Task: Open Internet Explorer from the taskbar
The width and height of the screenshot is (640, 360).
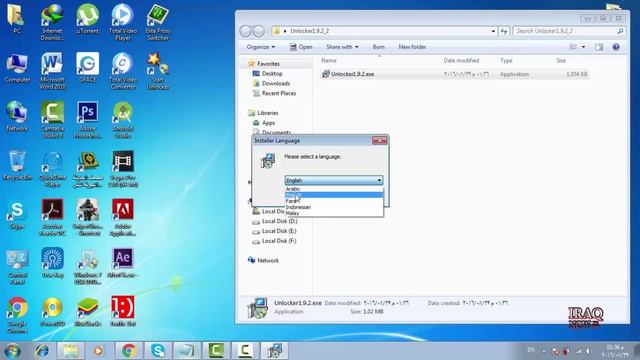Action: tap(42, 351)
